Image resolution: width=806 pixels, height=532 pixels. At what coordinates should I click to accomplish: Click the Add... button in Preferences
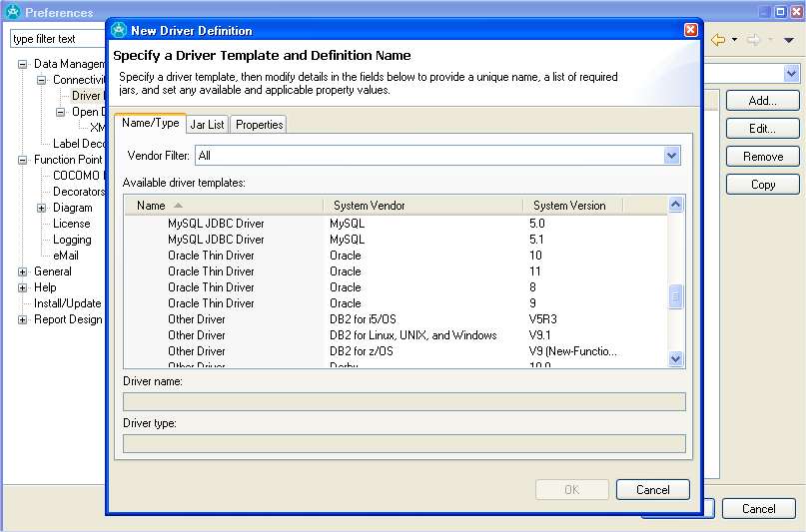tap(763, 101)
